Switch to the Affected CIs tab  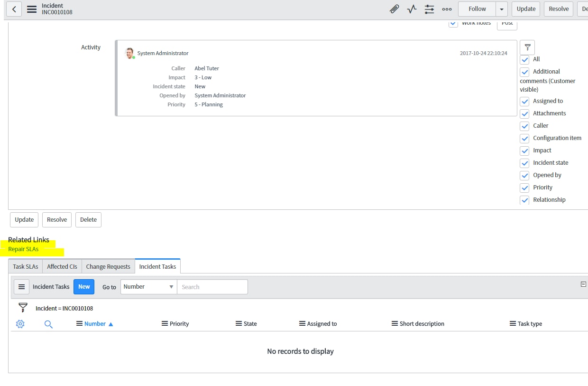(62, 266)
